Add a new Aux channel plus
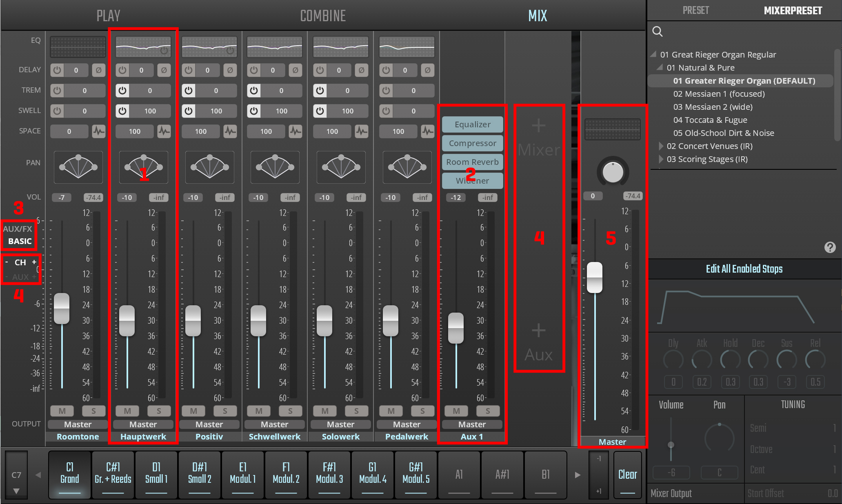The width and height of the screenshot is (842, 504). point(539,331)
